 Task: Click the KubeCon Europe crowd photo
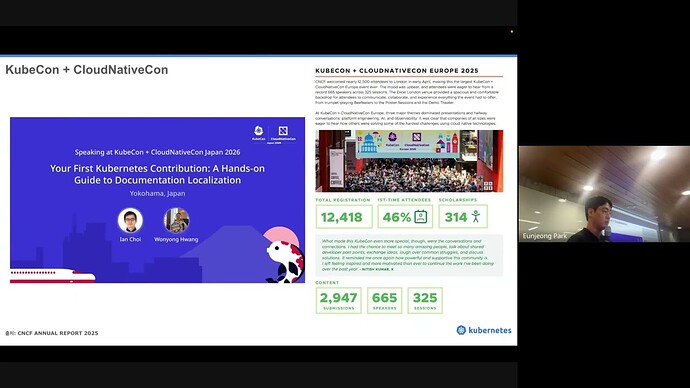[409, 161]
